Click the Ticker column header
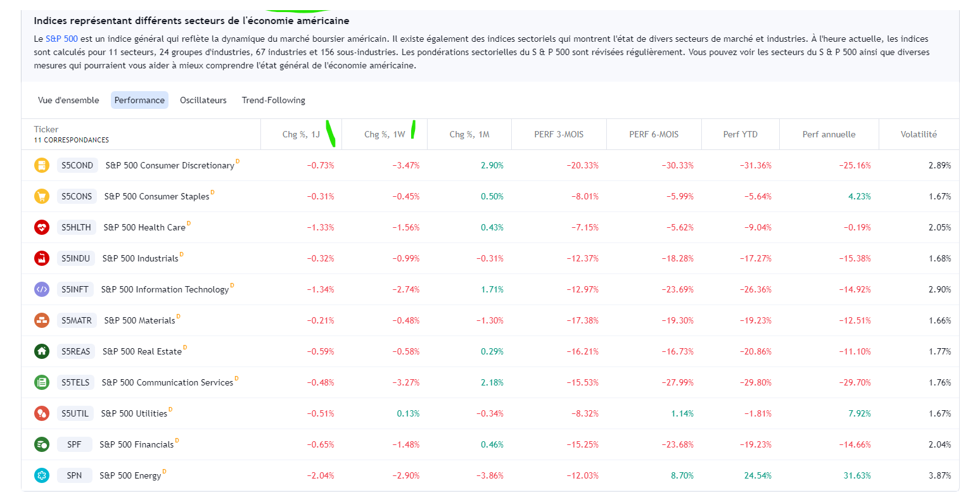 (46, 129)
